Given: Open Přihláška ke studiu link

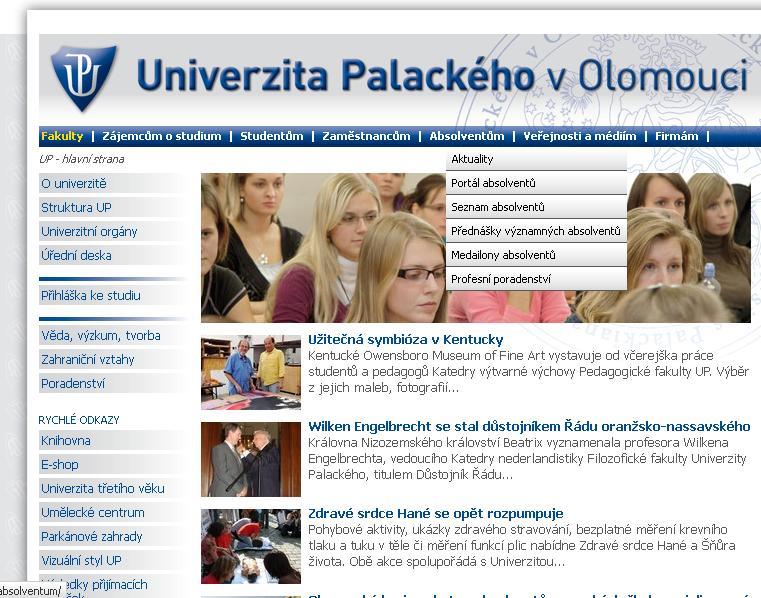Looking at the screenshot, I should coord(112,295).
